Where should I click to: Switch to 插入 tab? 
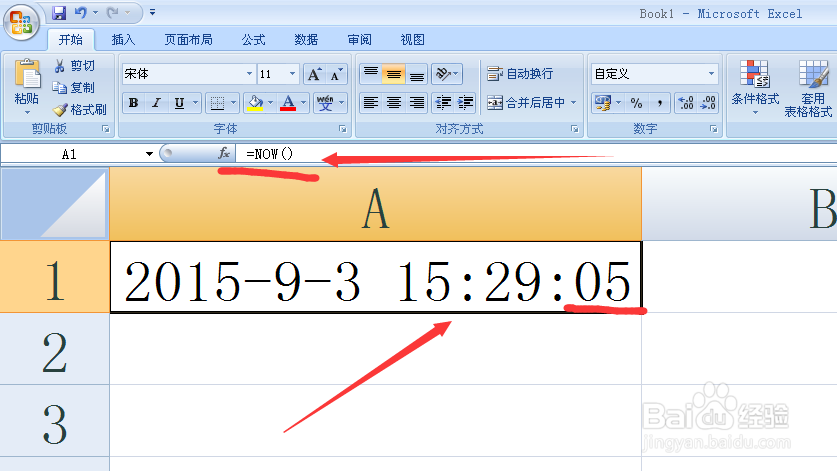(x=123, y=40)
